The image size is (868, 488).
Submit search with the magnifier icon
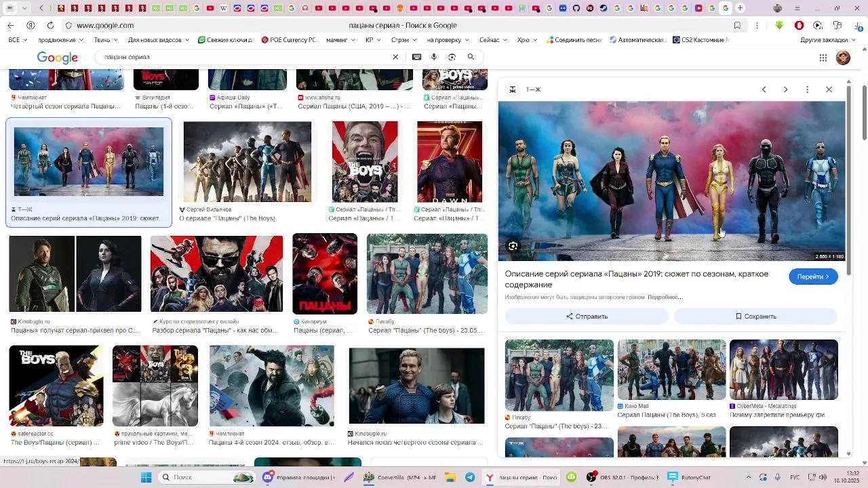[x=471, y=57]
